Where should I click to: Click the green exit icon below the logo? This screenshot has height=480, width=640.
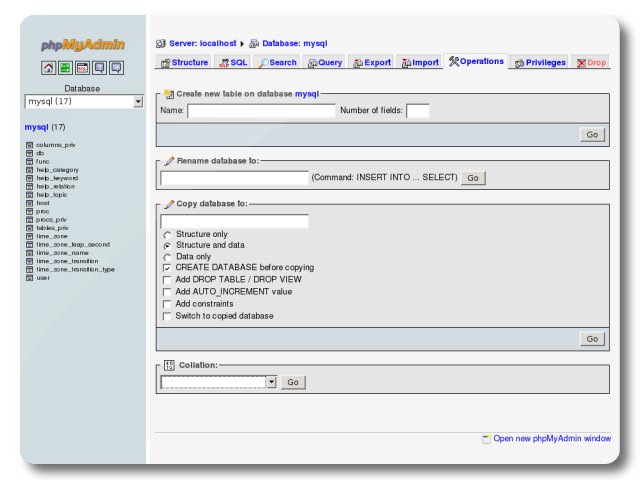point(65,68)
